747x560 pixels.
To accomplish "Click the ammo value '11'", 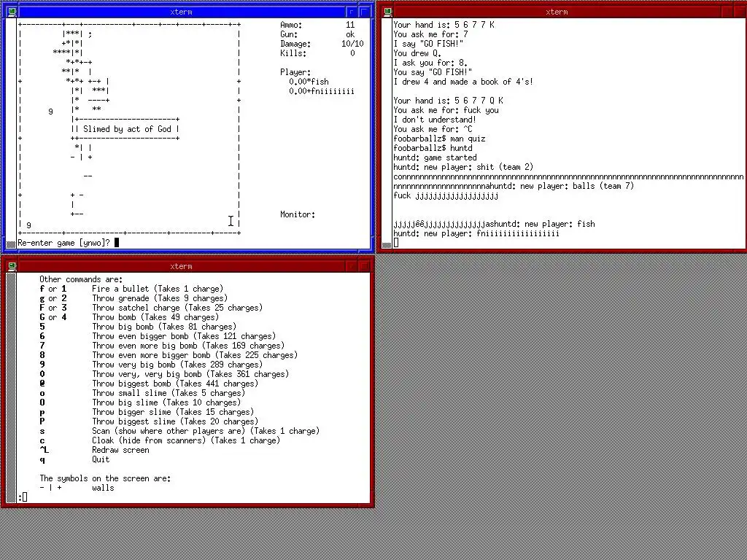I will pyautogui.click(x=350, y=25).
